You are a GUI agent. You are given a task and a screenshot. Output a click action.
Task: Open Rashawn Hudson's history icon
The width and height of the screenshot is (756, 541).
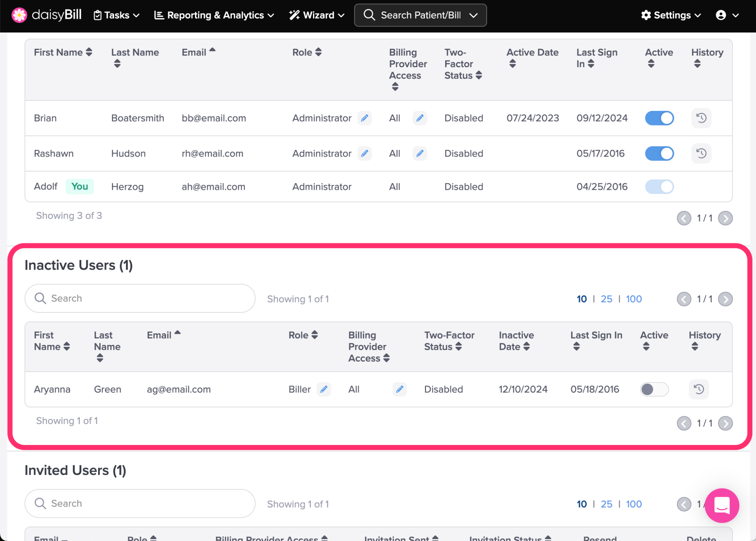click(701, 153)
